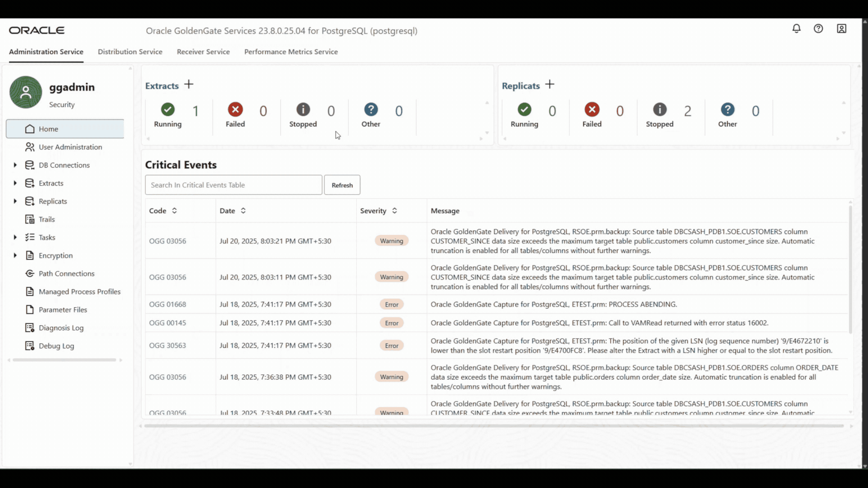Open the Performance Metrics Service tab
Image resolution: width=868 pixels, height=488 pixels.
tap(291, 52)
